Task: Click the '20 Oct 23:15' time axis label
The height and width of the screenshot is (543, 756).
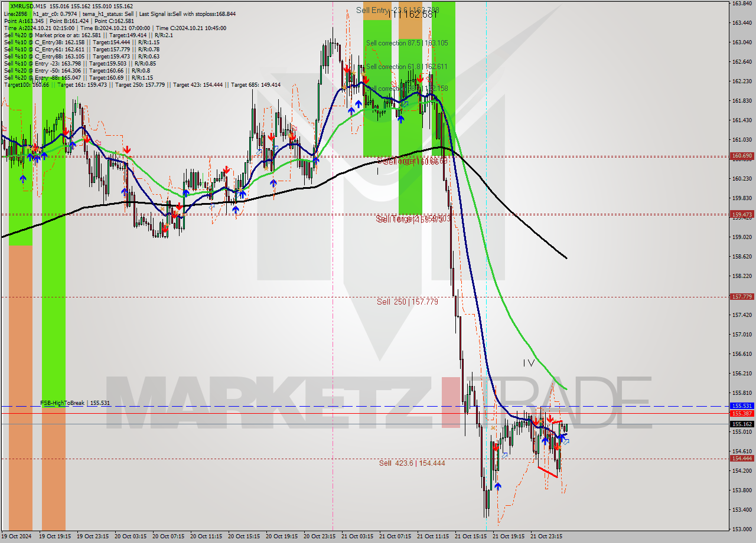Action: click(x=320, y=537)
